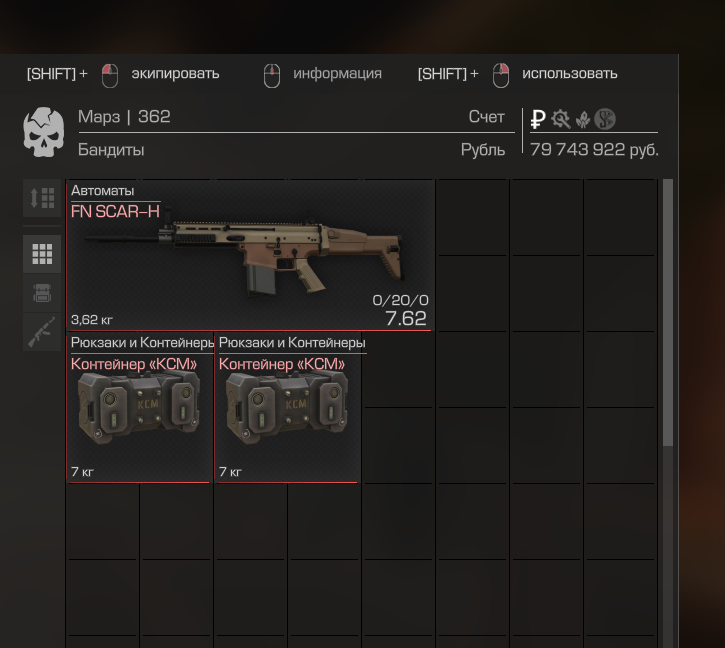The image size is (725, 648).
Task: Select the second Контейнер «КСМ» item
Action: pos(288,407)
